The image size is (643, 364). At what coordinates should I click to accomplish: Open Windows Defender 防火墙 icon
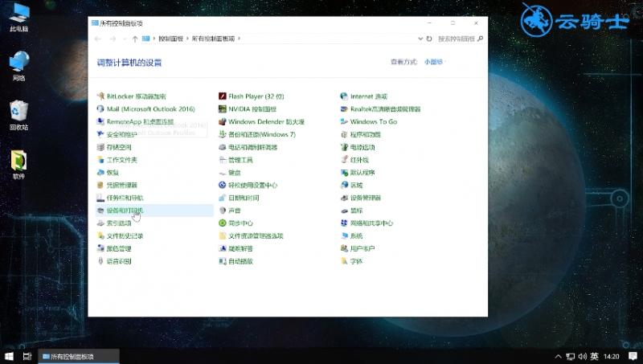(223, 122)
